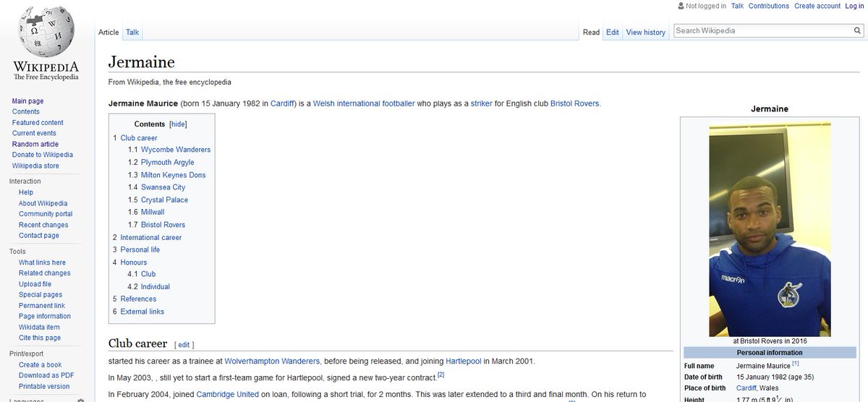Image resolution: width=868 pixels, height=402 pixels.
Task: Jump to External links section
Action: (142, 312)
